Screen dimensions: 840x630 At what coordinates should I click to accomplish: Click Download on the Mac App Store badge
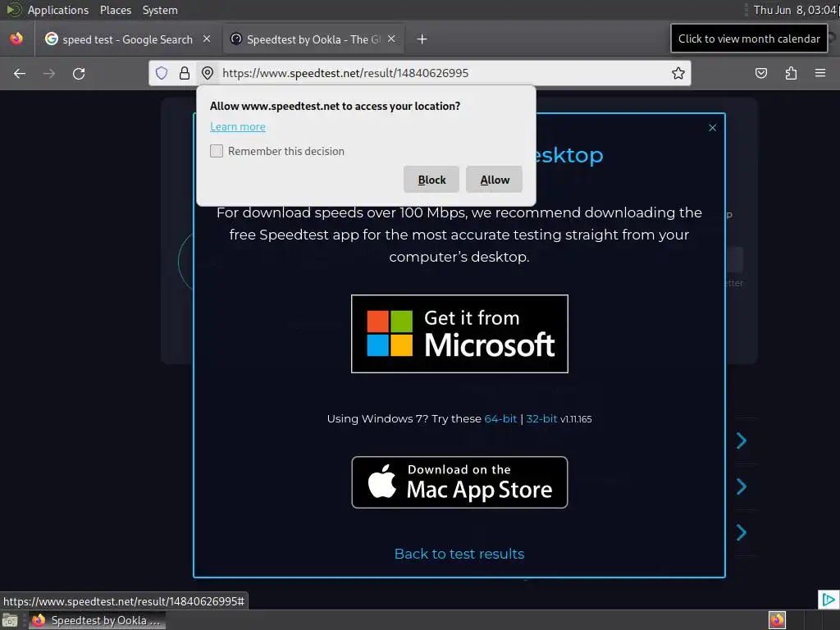tap(459, 482)
